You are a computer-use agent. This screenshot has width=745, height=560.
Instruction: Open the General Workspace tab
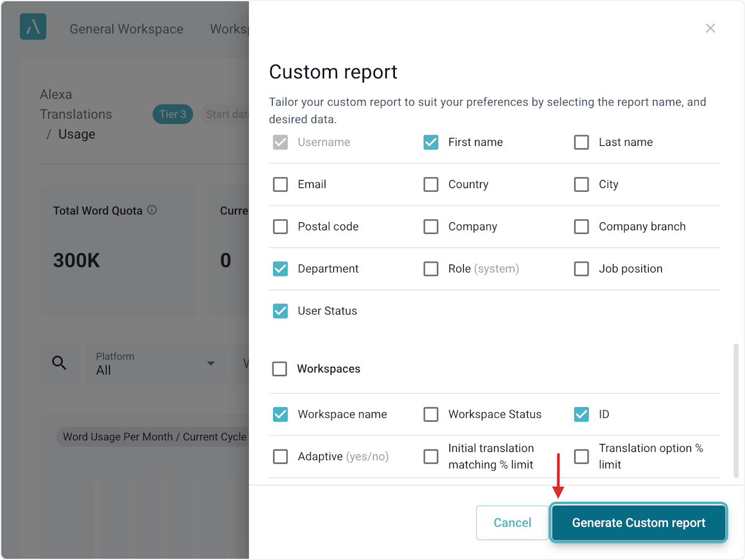126,29
